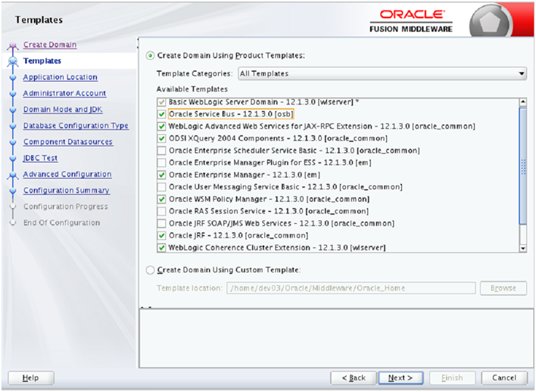Check Oracle Enterprise Manager Plugin for ESS
The width and height of the screenshot is (536, 392).
click(x=161, y=163)
